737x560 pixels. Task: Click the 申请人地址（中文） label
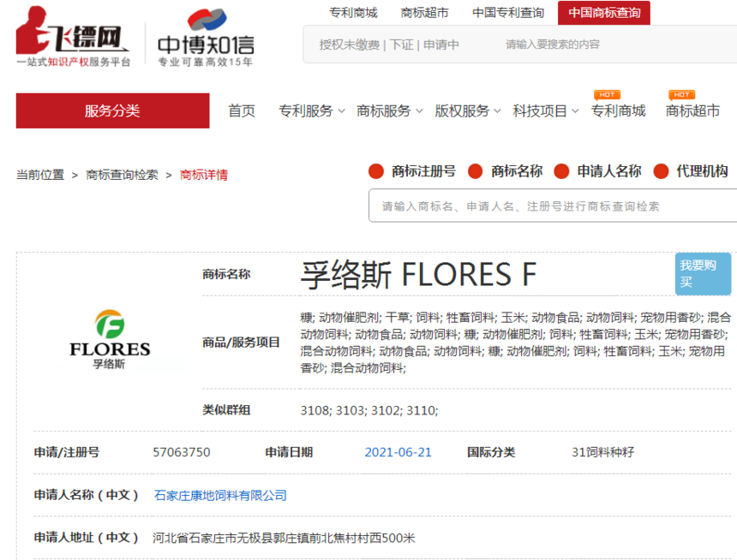87,538
